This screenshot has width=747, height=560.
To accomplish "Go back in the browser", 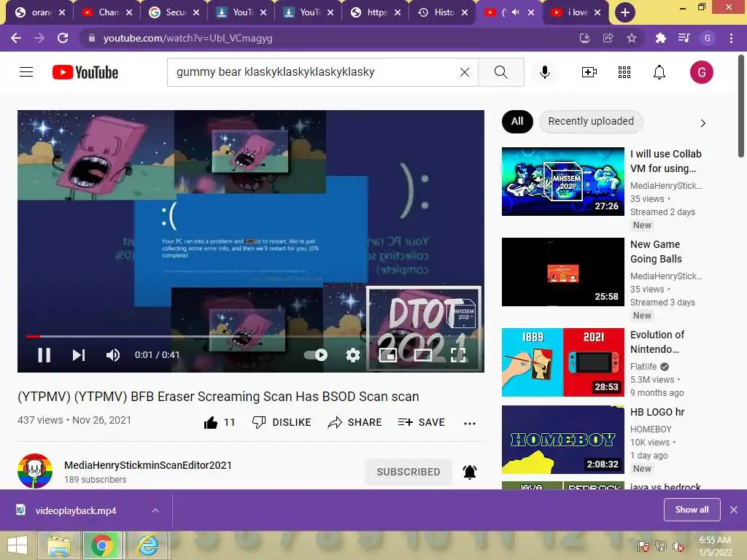I will [16, 38].
